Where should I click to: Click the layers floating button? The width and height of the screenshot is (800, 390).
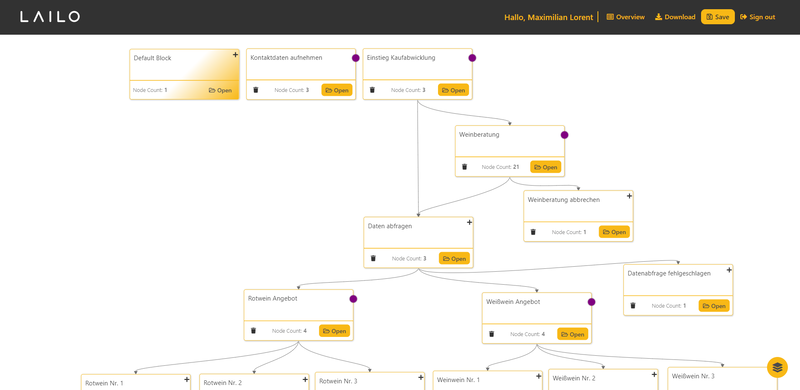click(777, 367)
